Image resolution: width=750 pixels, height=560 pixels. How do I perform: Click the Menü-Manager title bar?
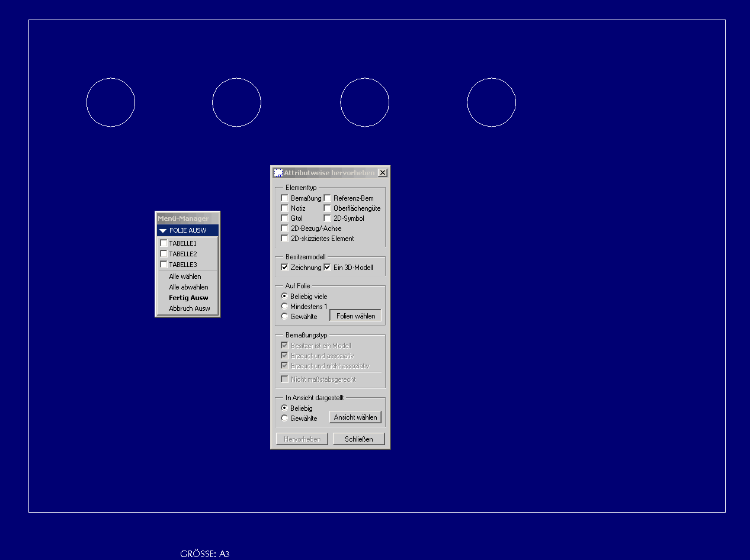coord(188,218)
